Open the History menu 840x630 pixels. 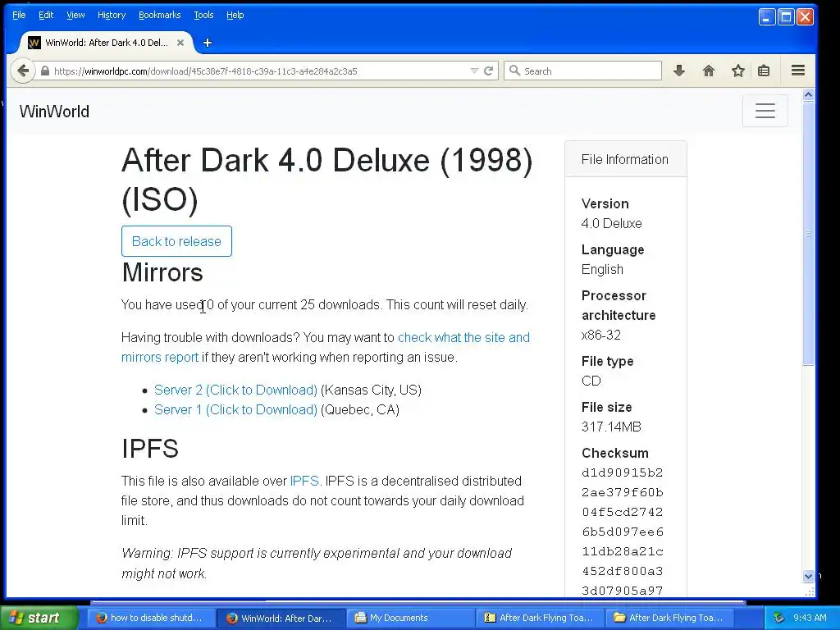click(112, 15)
